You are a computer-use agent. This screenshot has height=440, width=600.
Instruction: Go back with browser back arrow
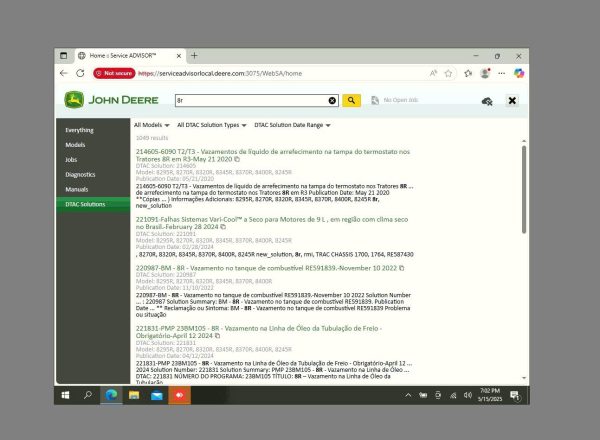(64, 73)
